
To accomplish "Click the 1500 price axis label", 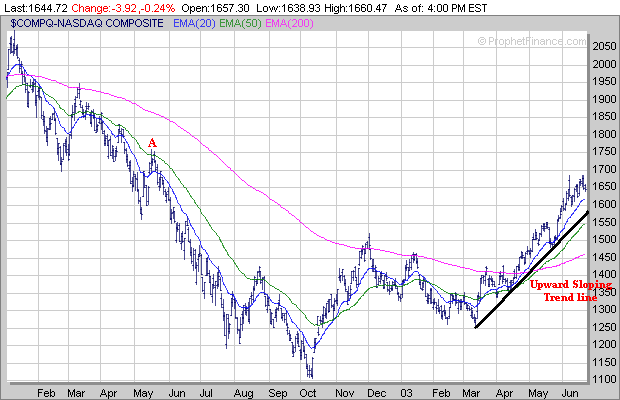I will (604, 239).
